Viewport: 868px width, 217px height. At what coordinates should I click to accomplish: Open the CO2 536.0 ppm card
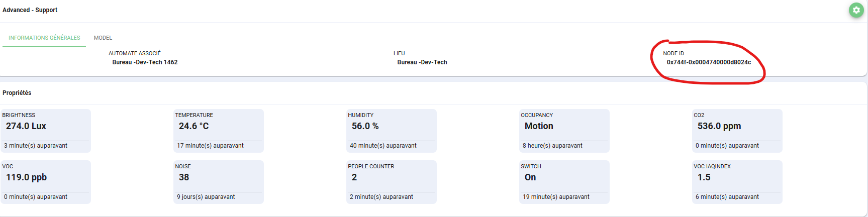[737, 131]
